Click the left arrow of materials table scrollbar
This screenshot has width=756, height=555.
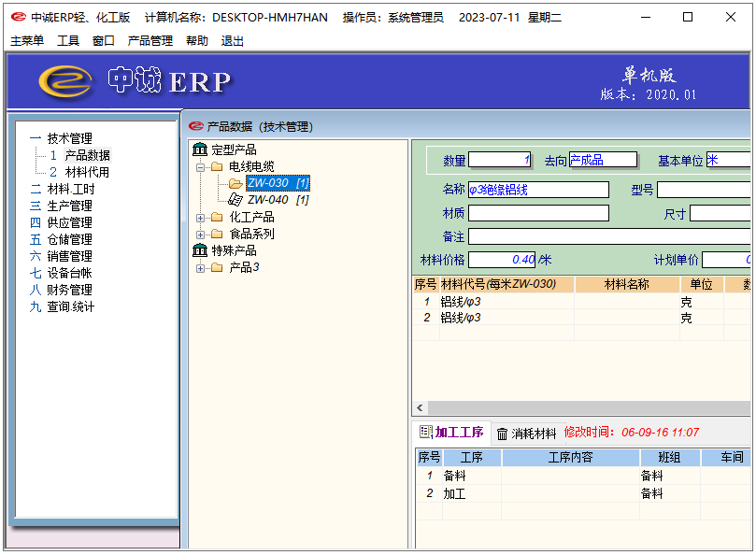(421, 408)
